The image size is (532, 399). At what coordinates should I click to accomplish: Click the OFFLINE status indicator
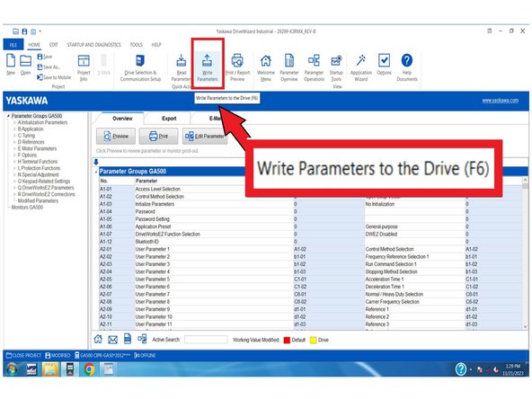[145, 355]
